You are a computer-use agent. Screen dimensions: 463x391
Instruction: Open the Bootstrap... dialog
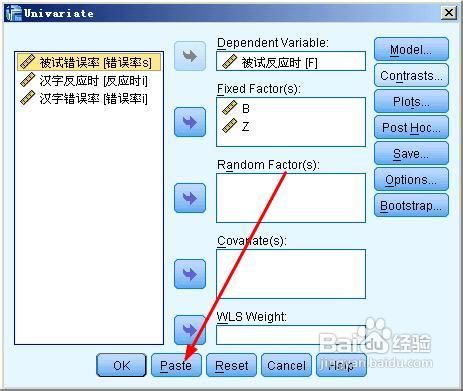tap(411, 205)
